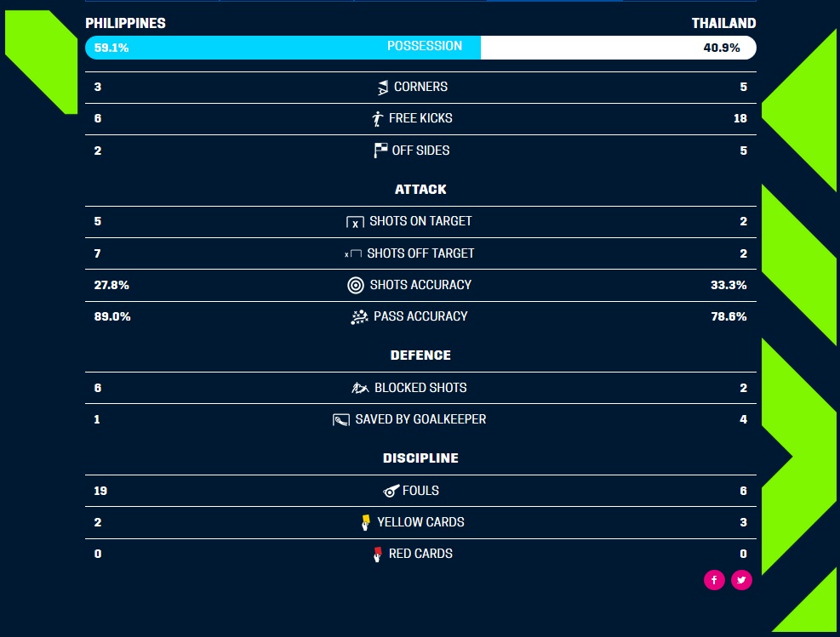This screenshot has height=637, width=840.
Task: Click the Thailand white possession segment
Action: click(619, 48)
